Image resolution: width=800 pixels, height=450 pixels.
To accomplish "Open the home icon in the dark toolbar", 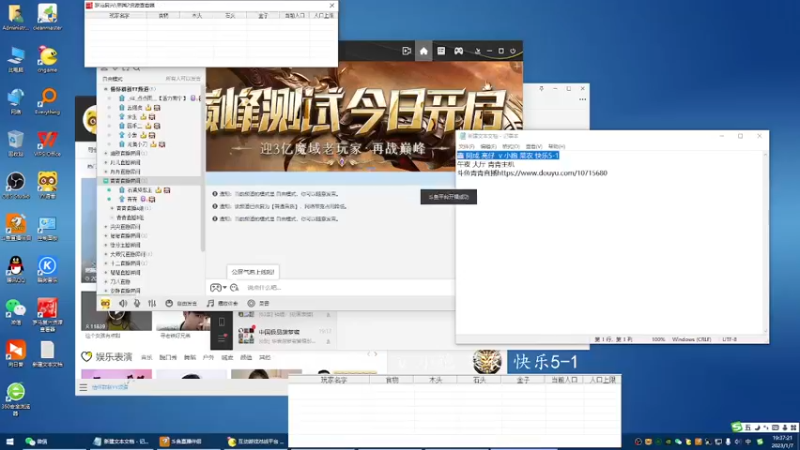I will tap(423, 51).
